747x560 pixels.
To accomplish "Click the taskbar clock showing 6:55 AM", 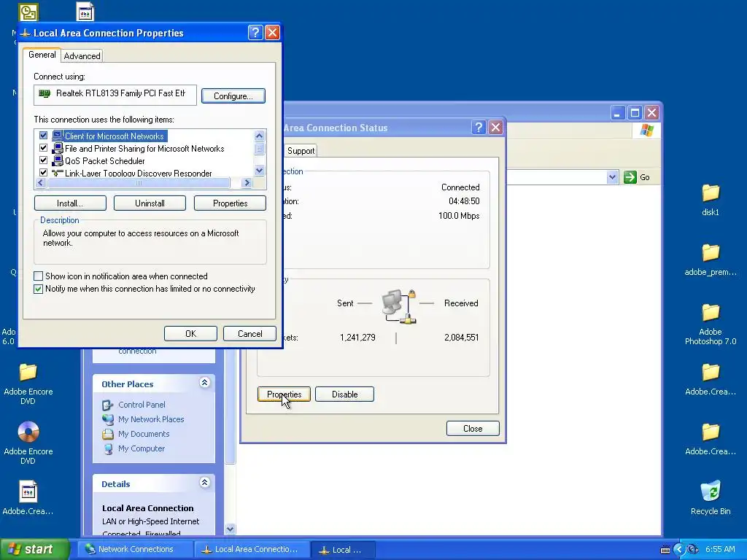I will click(x=720, y=550).
